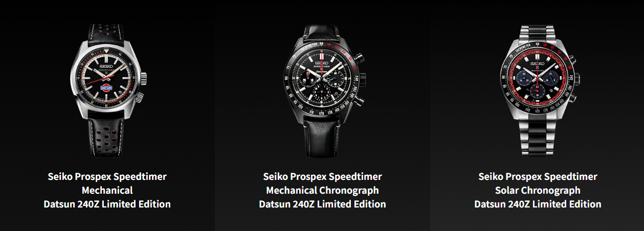Select the 'Solar Chronograph' text line

tap(538, 190)
